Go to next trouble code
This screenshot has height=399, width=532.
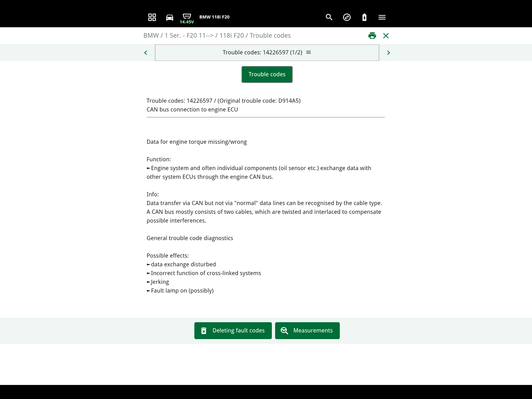pyautogui.click(x=388, y=53)
